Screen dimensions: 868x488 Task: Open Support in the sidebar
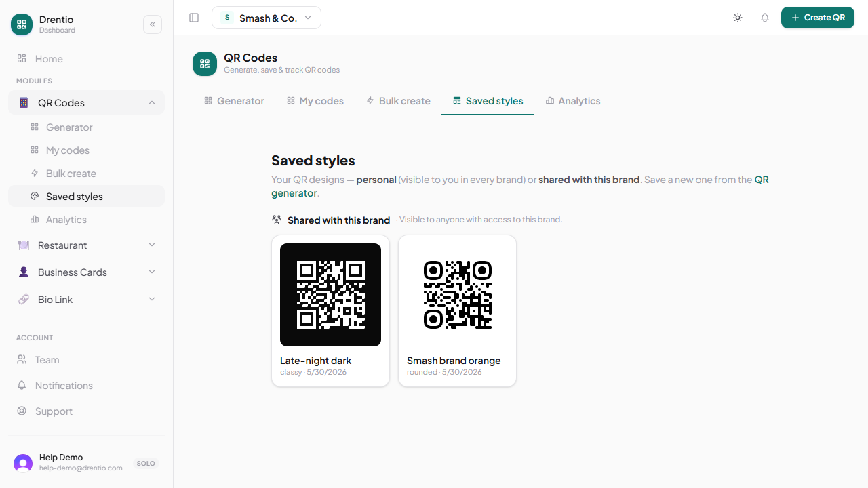pos(87,411)
